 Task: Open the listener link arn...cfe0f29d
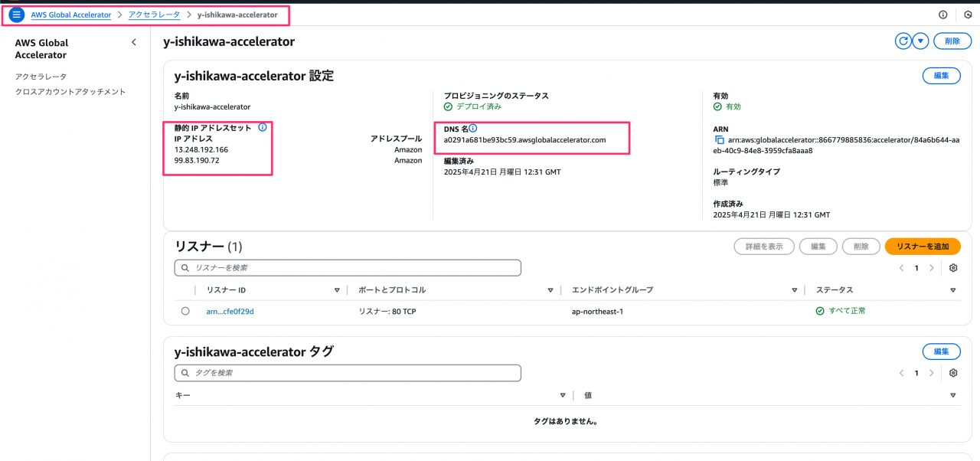(230, 312)
